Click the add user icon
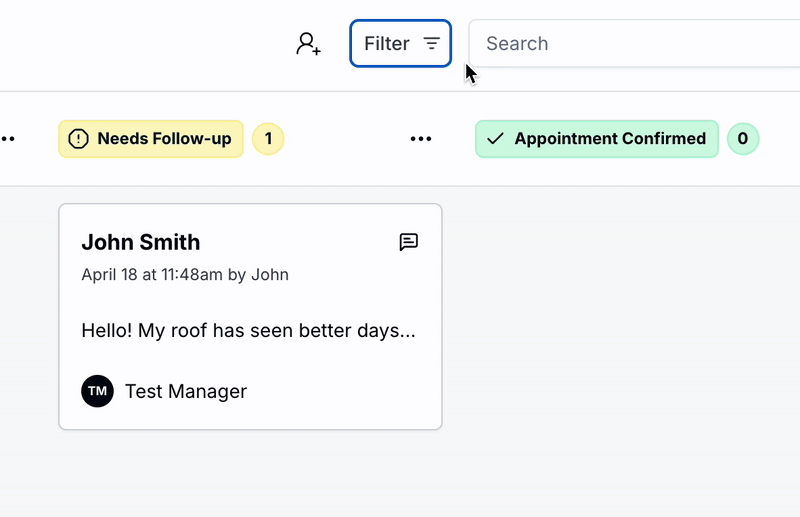This screenshot has width=800, height=517. coord(308,44)
